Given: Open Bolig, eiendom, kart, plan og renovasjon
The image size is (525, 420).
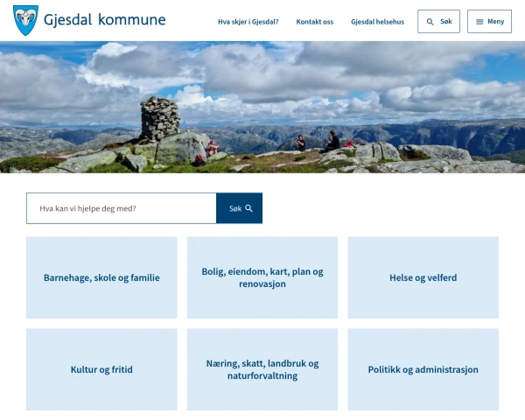Looking at the screenshot, I should coord(262,277).
